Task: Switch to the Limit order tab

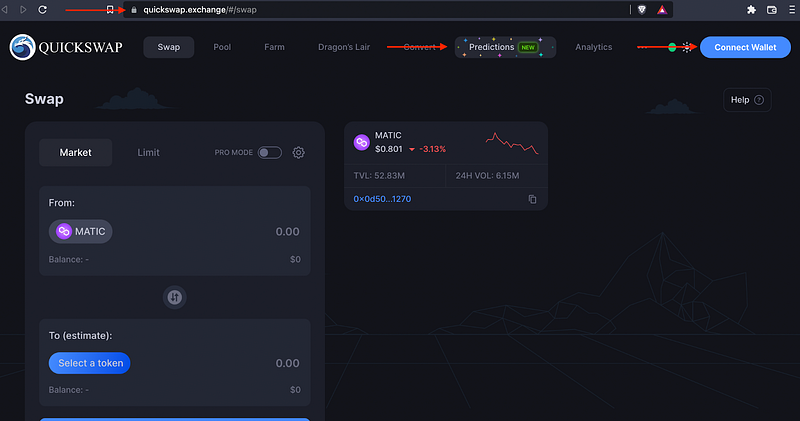Action: [148, 152]
